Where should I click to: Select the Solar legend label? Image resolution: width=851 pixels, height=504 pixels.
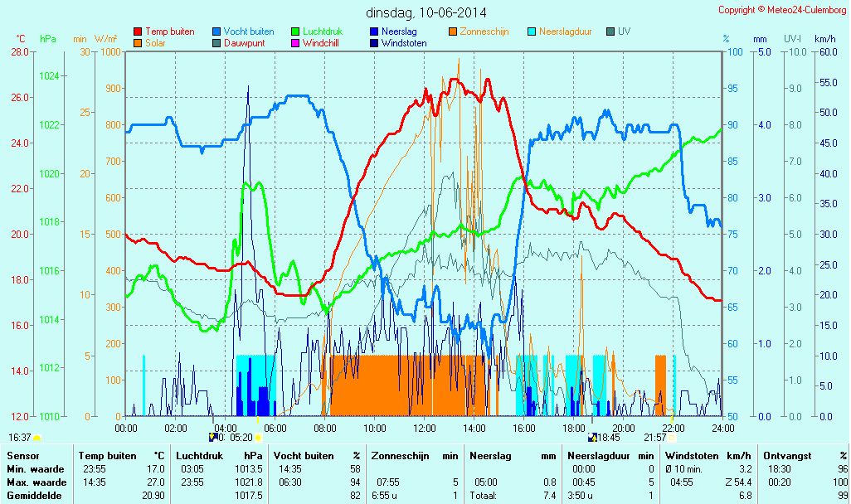pos(158,42)
